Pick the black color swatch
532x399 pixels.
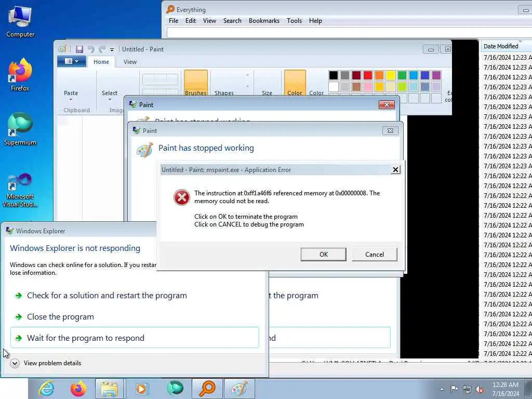click(x=334, y=75)
